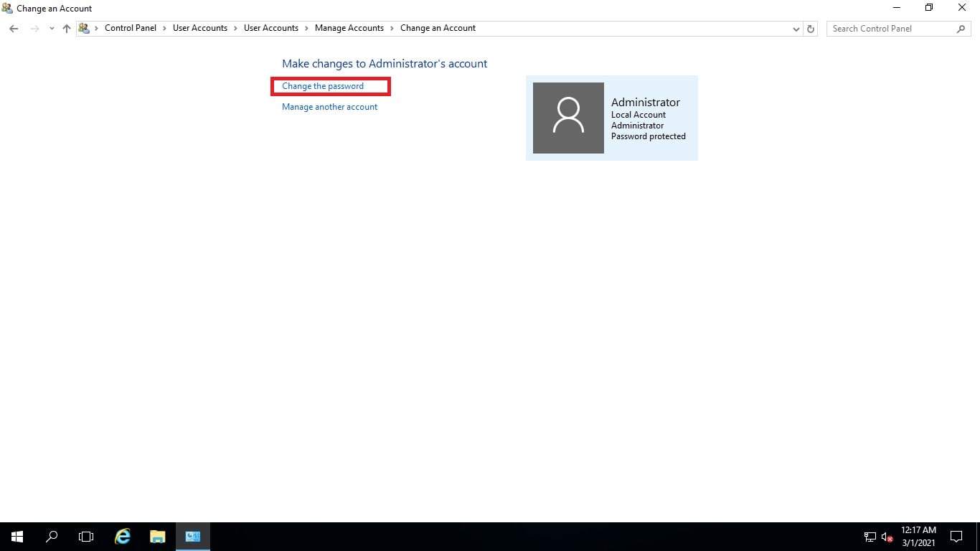This screenshot has width=980, height=551.
Task: Expand the chevron after Manage Accounts
Action: [x=392, y=28]
